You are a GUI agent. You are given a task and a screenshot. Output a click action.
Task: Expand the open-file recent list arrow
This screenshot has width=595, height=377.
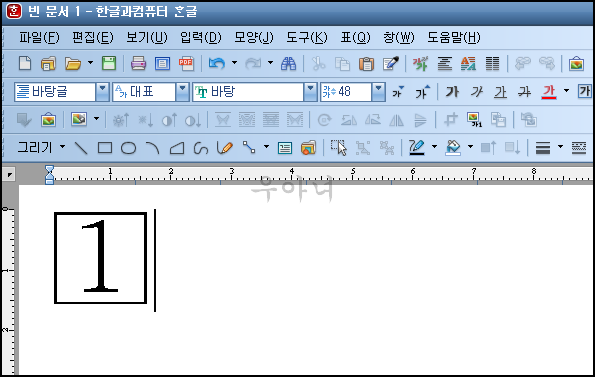tap(90, 63)
